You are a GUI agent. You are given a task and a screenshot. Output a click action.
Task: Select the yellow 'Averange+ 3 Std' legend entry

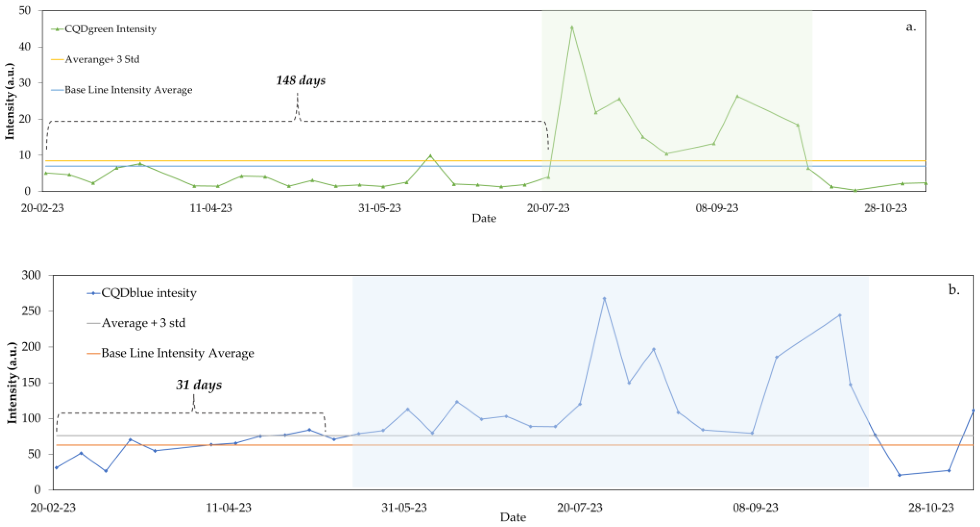[102, 59]
